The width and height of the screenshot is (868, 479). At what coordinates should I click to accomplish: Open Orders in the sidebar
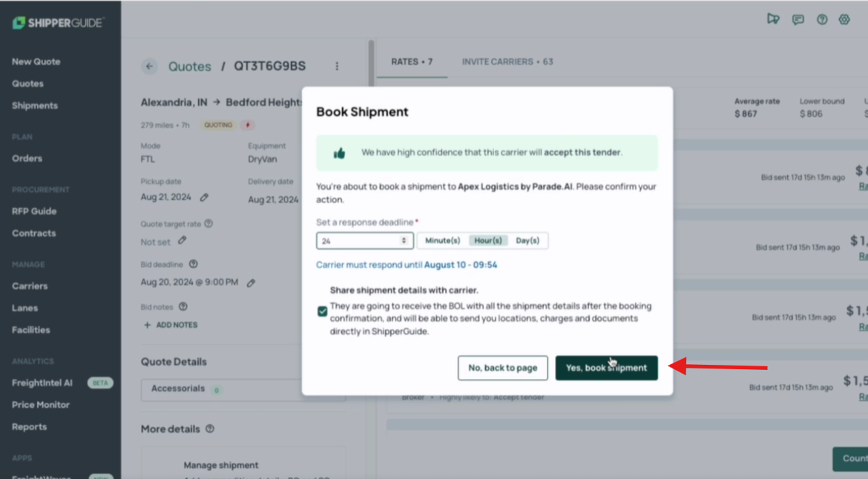(x=27, y=159)
